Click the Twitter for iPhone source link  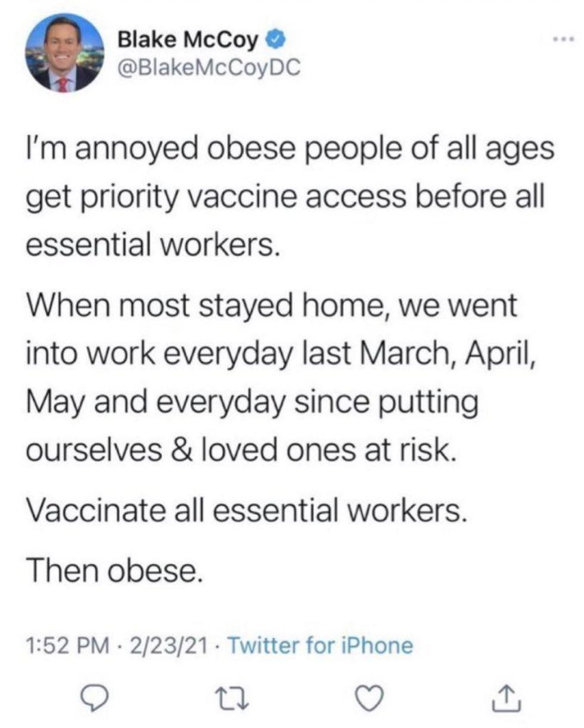[321, 645]
